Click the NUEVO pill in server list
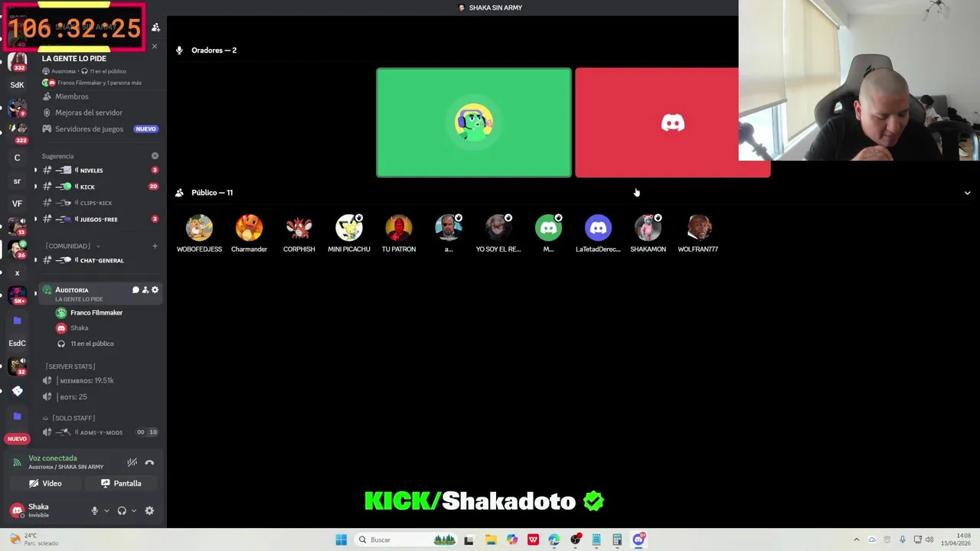This screenshot has height=551, width=980. (17, 439)
